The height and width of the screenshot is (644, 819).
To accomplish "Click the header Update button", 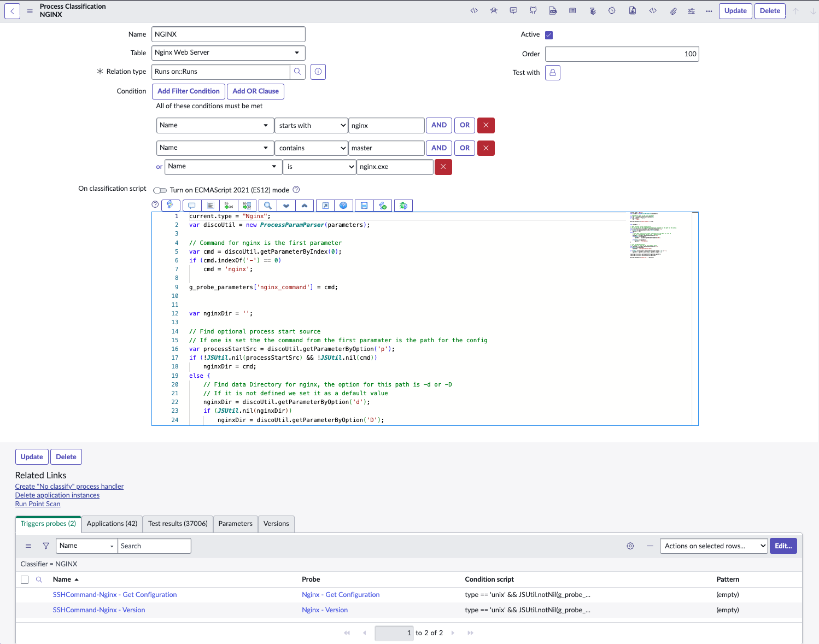I will 735,11.
